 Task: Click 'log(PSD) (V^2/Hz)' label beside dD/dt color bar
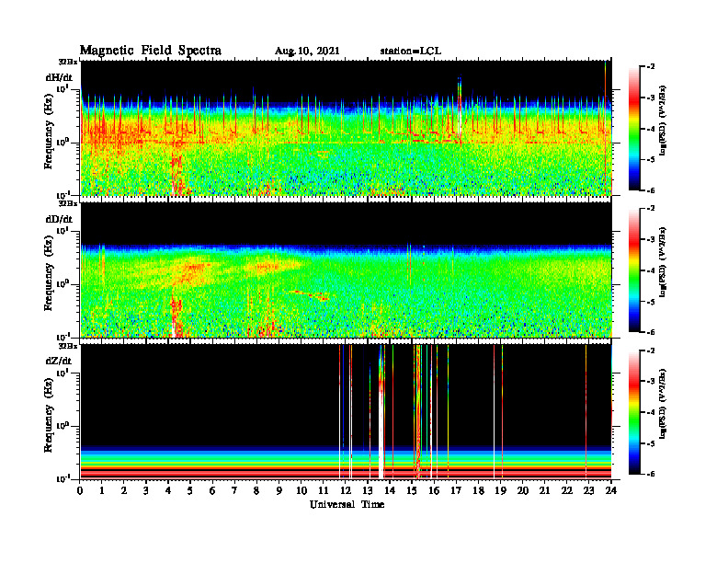click(x=663, y=262)
